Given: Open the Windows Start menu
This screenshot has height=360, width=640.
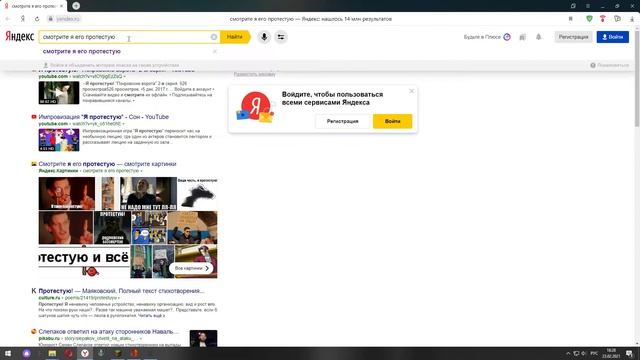Looking at the screenshot, I should click(8, 353).
